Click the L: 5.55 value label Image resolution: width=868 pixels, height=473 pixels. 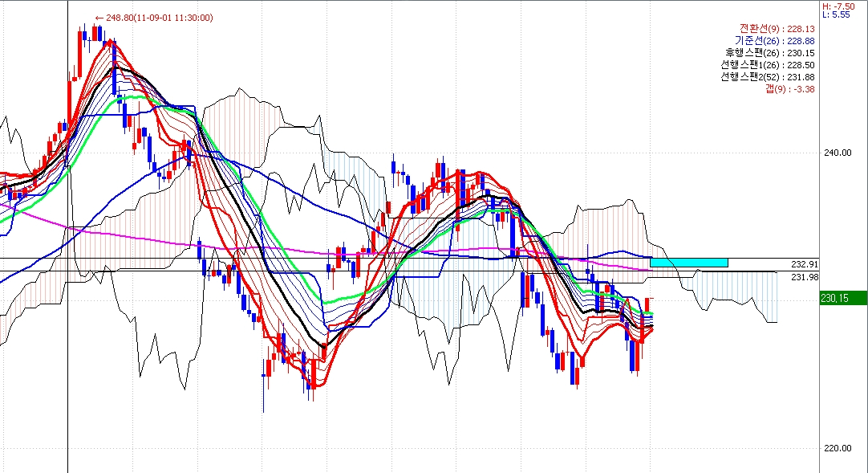point(836,14)
